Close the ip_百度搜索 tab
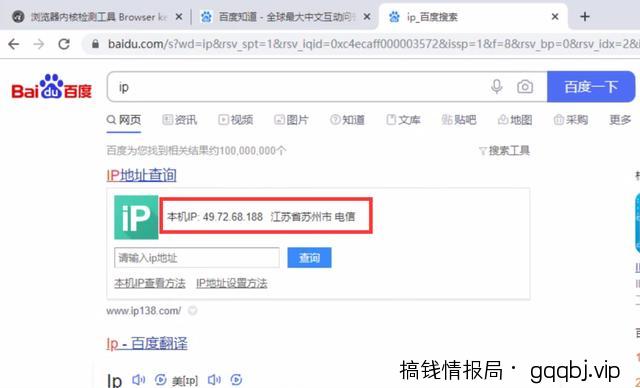 pos(555,17)
